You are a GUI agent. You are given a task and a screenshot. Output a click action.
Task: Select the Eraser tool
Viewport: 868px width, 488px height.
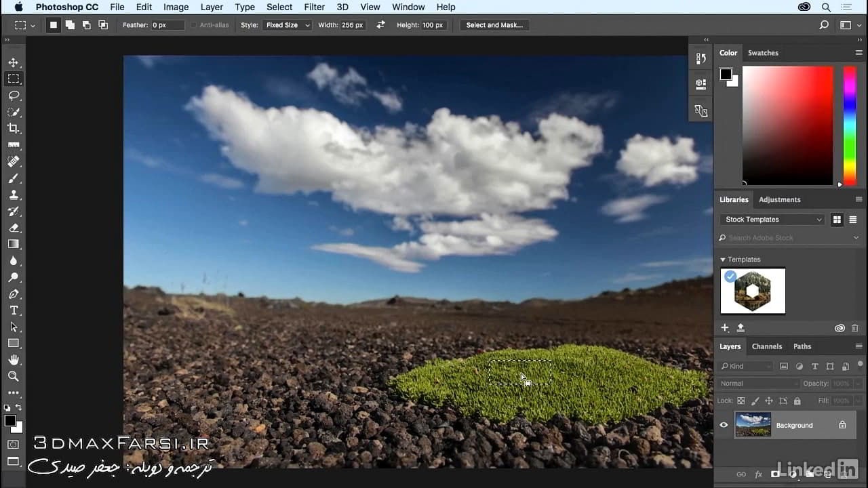point(14,228)
